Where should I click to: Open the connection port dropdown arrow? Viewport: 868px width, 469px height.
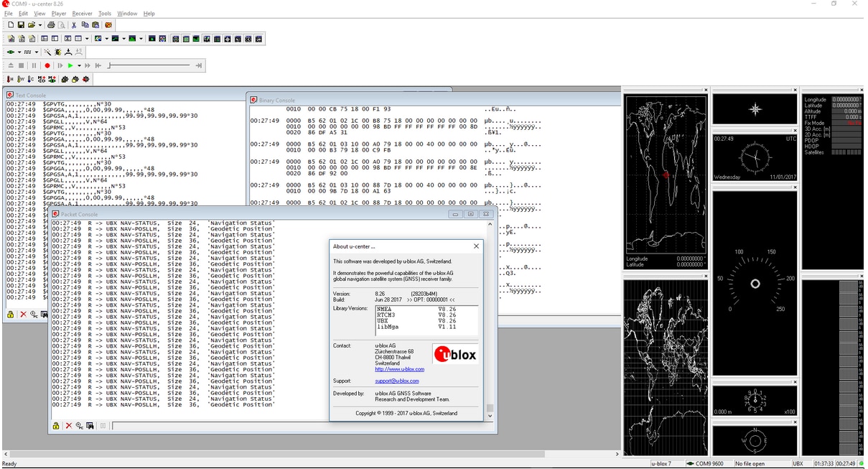pyautogui.click(x=19, y=52)
